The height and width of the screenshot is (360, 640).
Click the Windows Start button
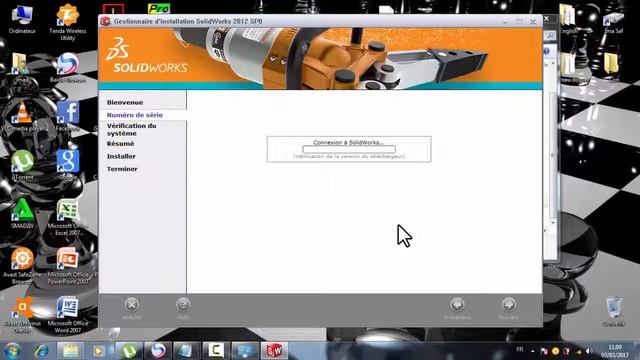(12, 351)
